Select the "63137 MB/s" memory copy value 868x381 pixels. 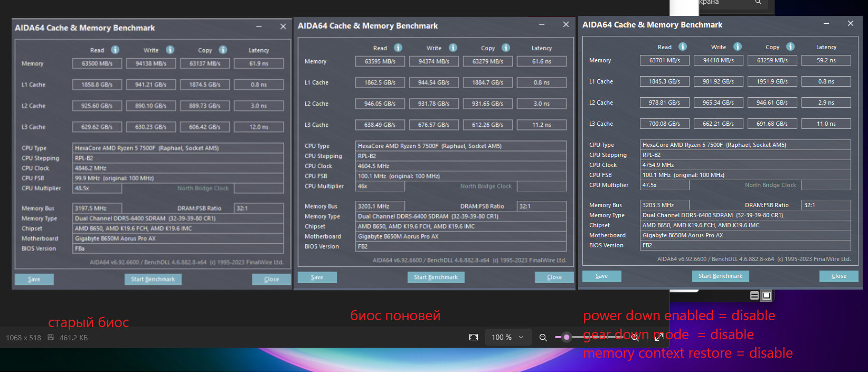point(205,63)
